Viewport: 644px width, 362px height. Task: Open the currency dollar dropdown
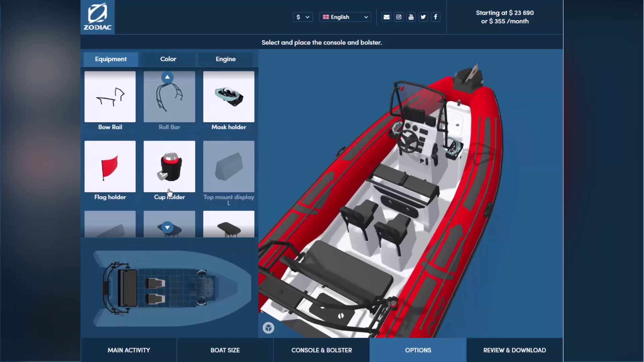[x=303, y=17]
